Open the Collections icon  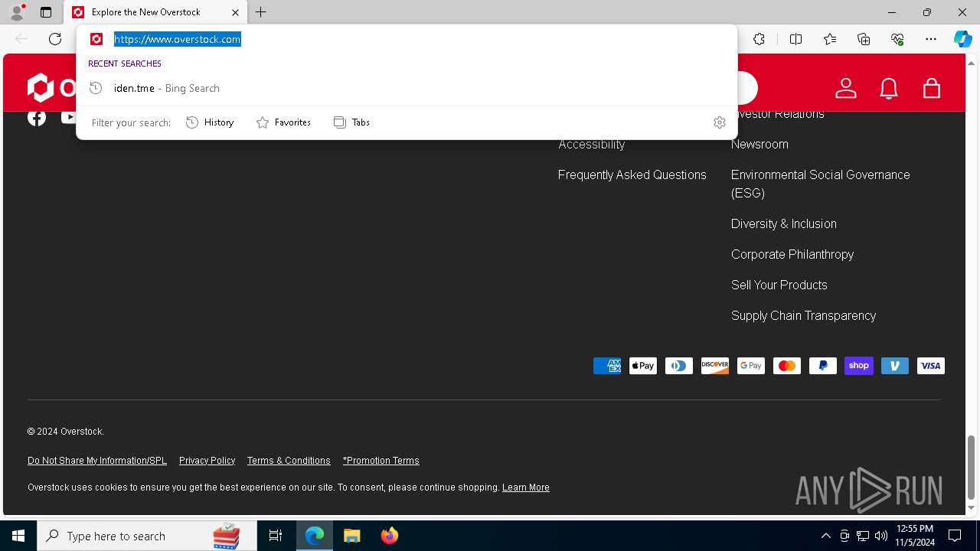click(x=864, y=39)
